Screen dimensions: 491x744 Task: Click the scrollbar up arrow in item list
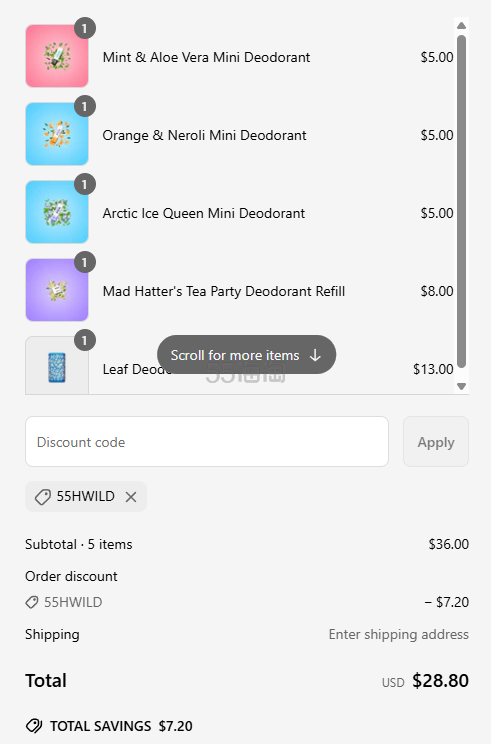461,26
